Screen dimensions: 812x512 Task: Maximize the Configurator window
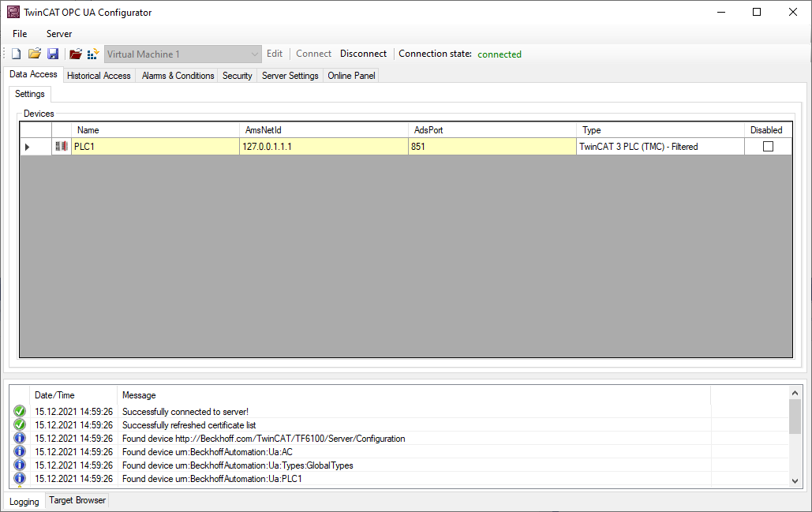pyautogui.click(x=757, y=12)
